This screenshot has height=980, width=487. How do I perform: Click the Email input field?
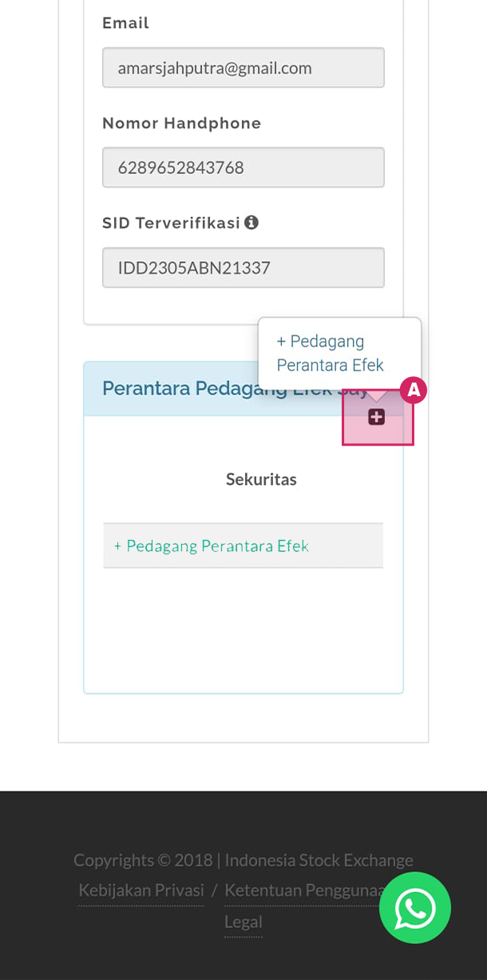coord(243,68)
